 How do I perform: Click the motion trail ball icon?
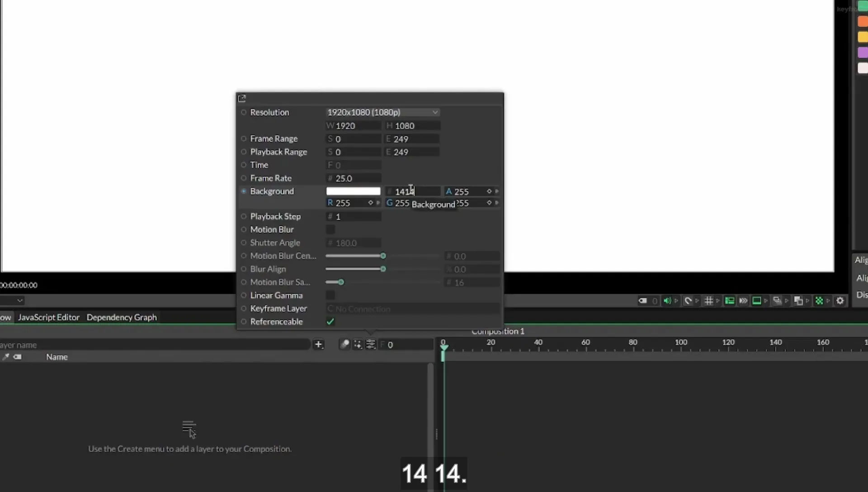344,345
